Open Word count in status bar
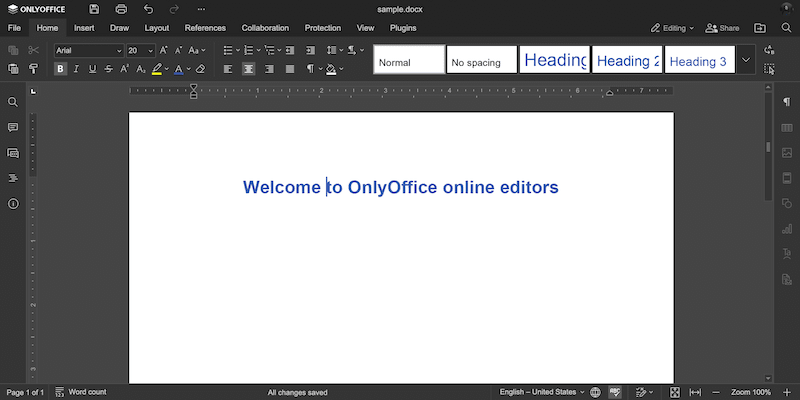Screen dimensions: 800x400 pyautogui.click(x=82, y=392)
